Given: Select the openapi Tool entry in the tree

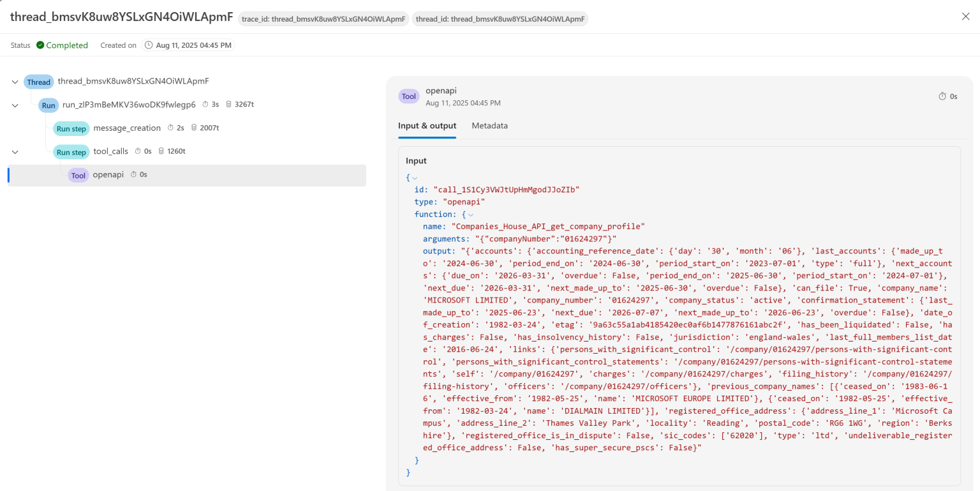Looking at the screenshot, I should click(x=108, y=174).
